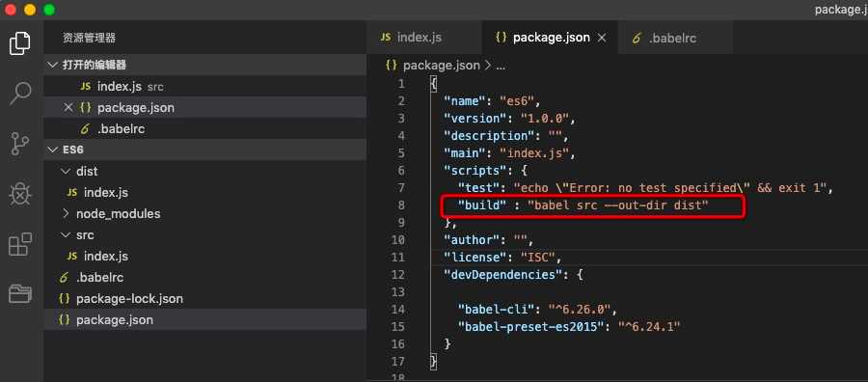
Task: Open the Search view icon
Action: tap(20, 94)
